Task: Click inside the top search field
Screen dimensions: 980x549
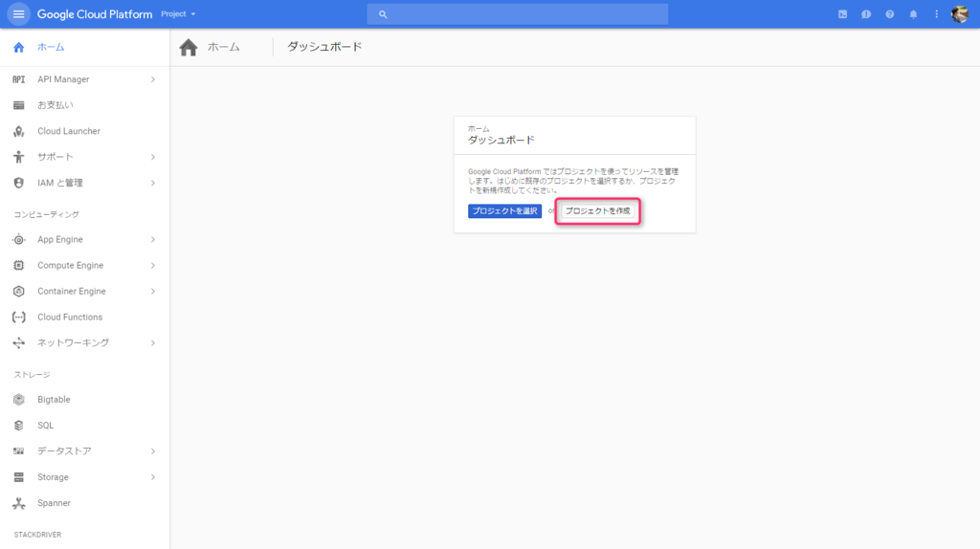Action: click(x=518, y=14)
